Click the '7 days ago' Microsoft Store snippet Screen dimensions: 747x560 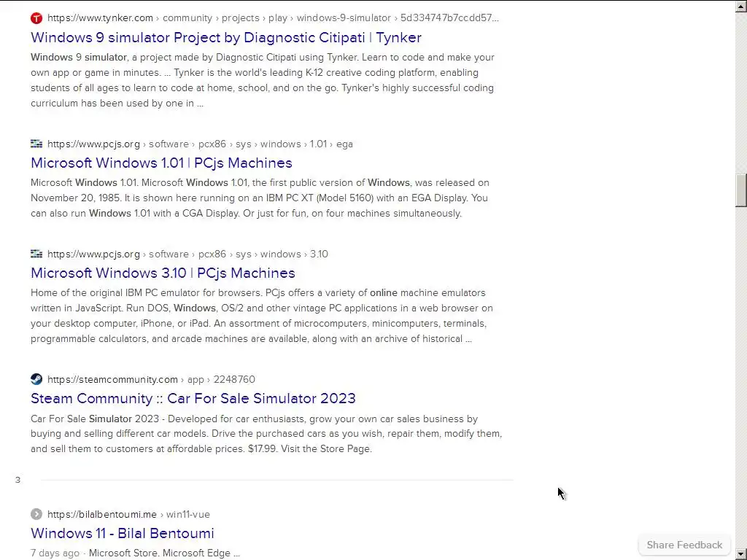pos(135,553)
